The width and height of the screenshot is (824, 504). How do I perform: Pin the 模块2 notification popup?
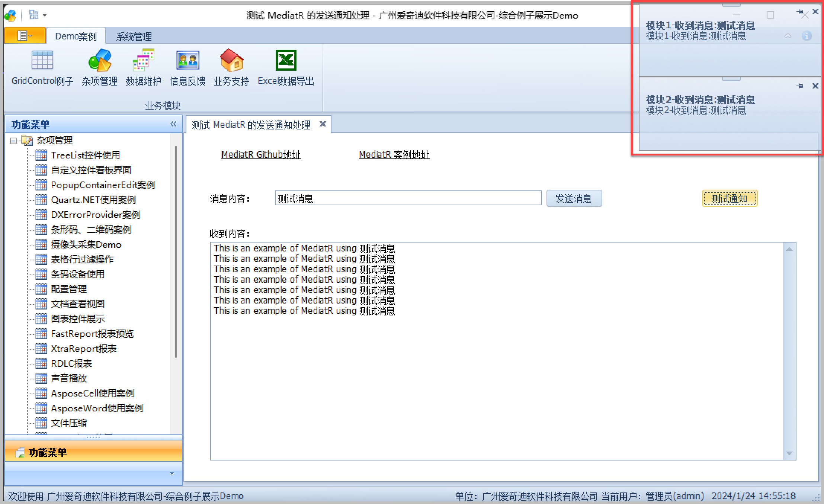801,86
